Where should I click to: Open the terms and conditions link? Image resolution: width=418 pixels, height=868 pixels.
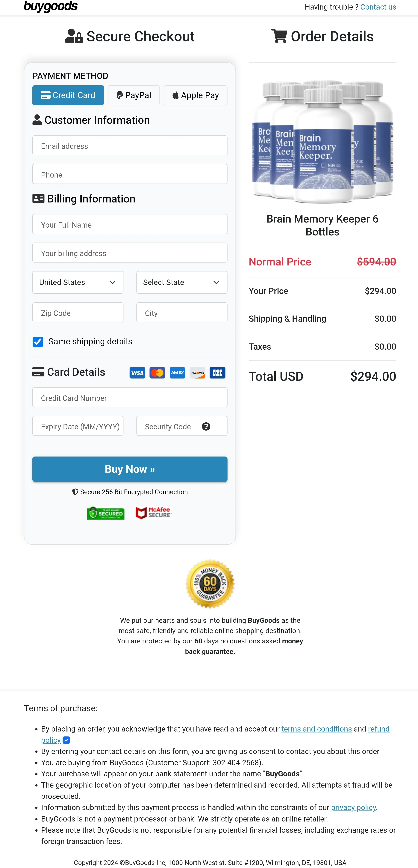tap(316, 729)
